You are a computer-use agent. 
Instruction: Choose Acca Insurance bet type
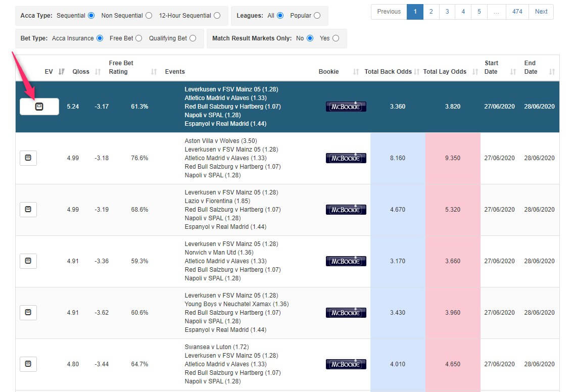point(100,38)
